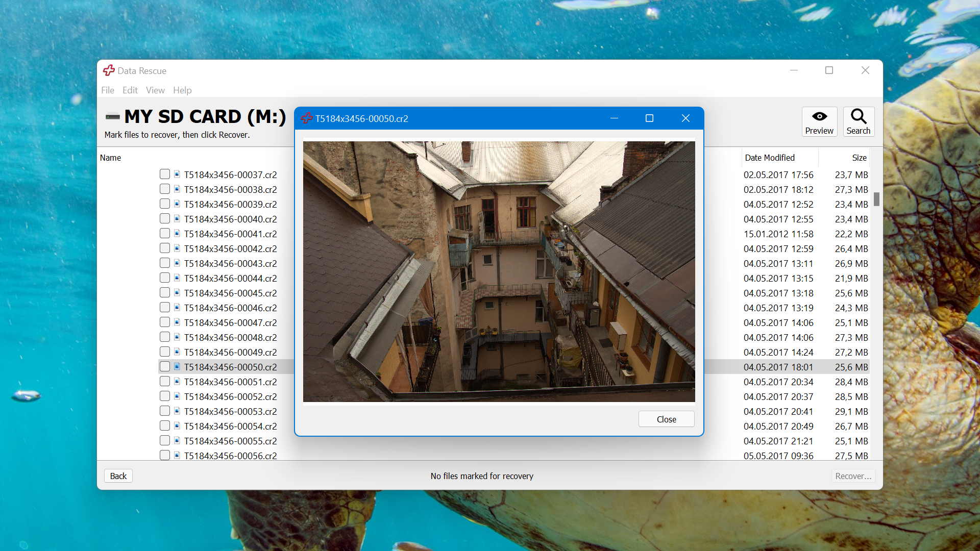Screen dimensions: 980x551
Task: Click the courtyard photo preview image
Action: click(x=499, y=271)
